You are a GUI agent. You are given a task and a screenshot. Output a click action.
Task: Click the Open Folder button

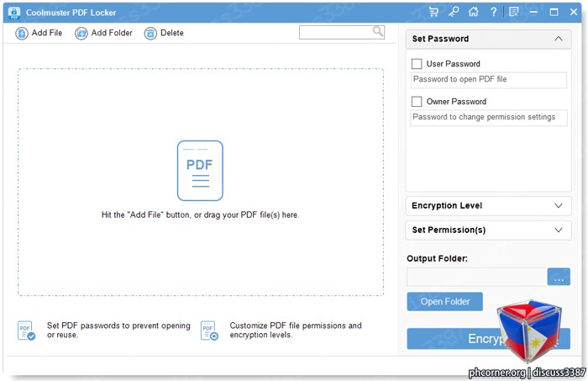coord(444,301)
